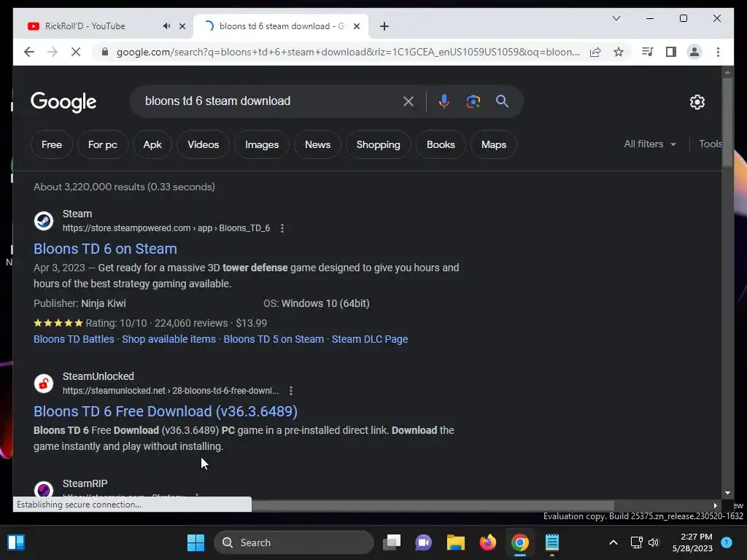Mute the RickRoll'D YouTube tab audio

pos(166,26)
